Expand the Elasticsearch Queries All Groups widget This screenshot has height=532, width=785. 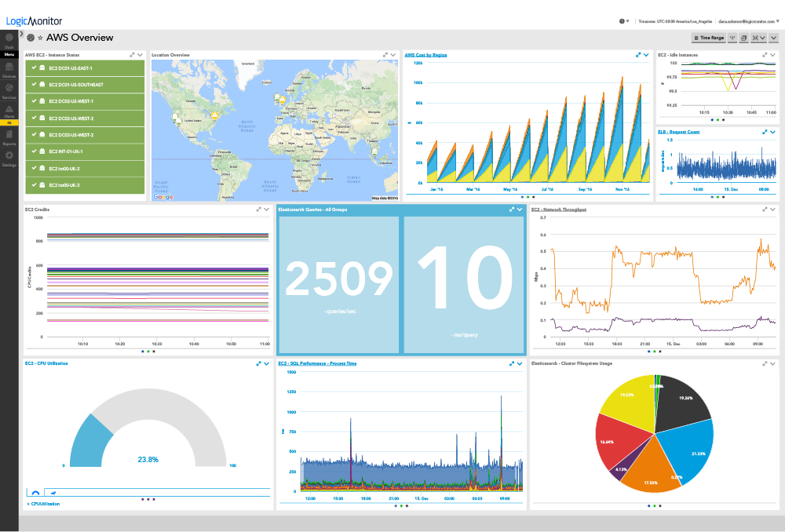pyautogui.click(x=512, y=210)
